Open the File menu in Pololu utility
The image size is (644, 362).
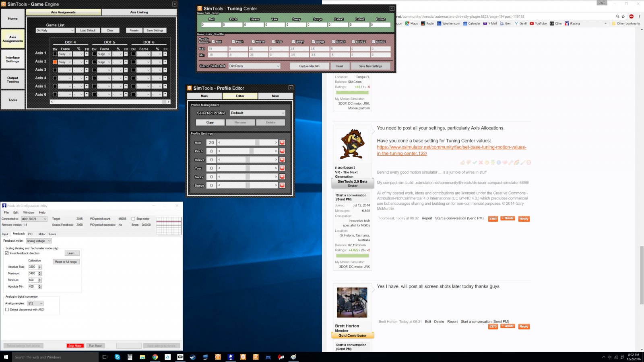pos(6,212)
